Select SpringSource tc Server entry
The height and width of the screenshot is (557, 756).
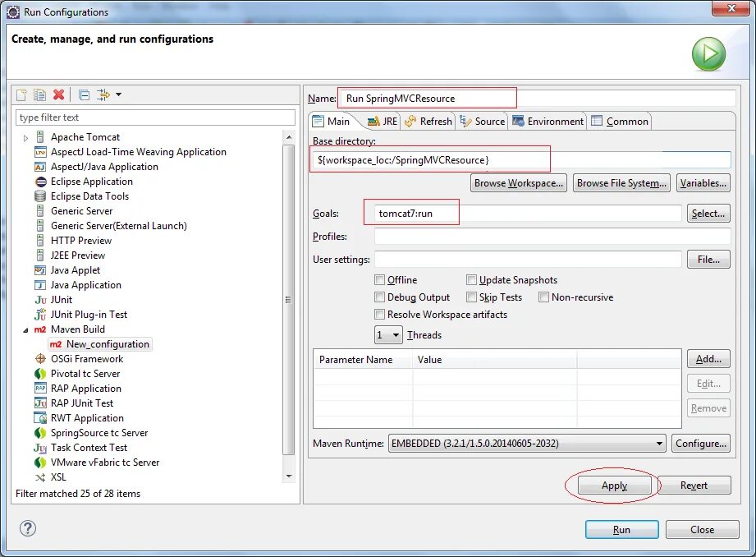99,433
